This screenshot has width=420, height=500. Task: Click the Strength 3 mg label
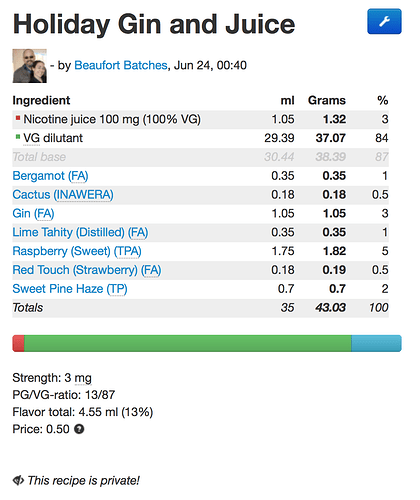[x=52, y=378]
